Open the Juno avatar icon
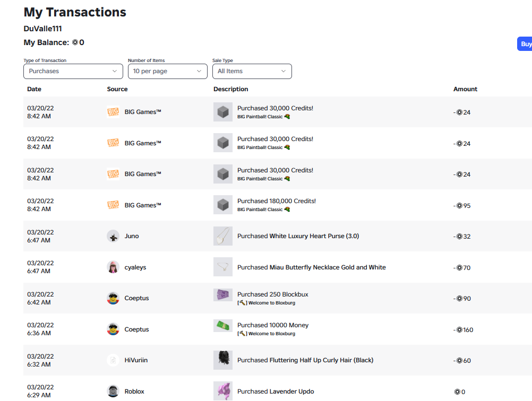 (x=113, y=236)
